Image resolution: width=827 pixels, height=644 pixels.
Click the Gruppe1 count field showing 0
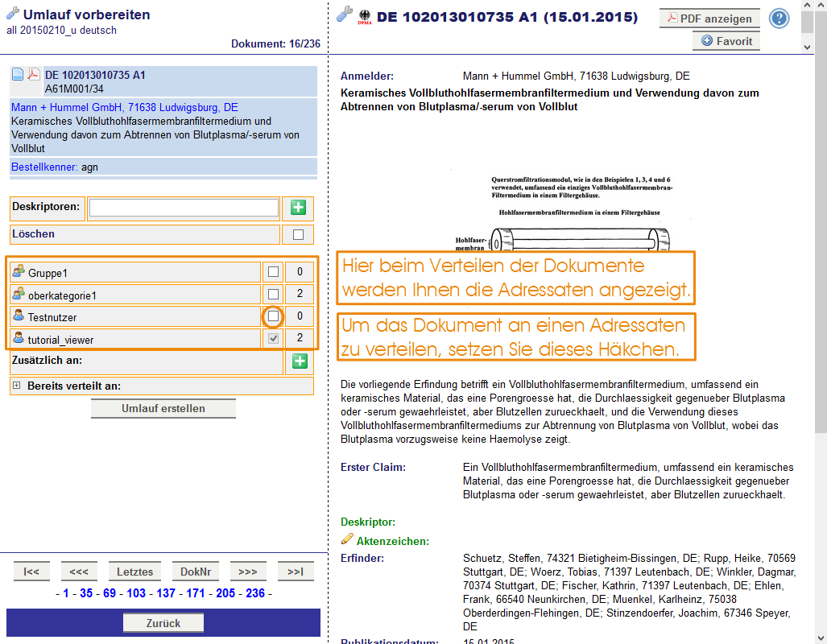[x=300, y=272]
